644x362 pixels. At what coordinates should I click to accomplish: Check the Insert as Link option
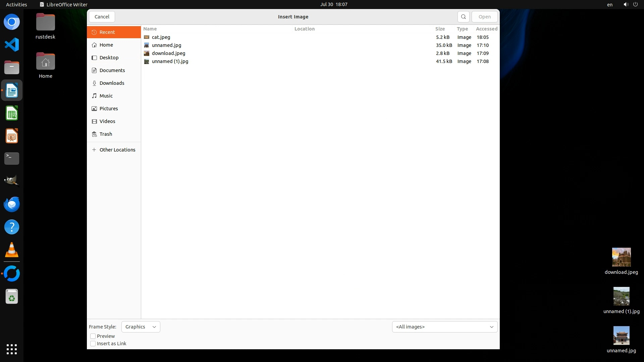point(93,344)
